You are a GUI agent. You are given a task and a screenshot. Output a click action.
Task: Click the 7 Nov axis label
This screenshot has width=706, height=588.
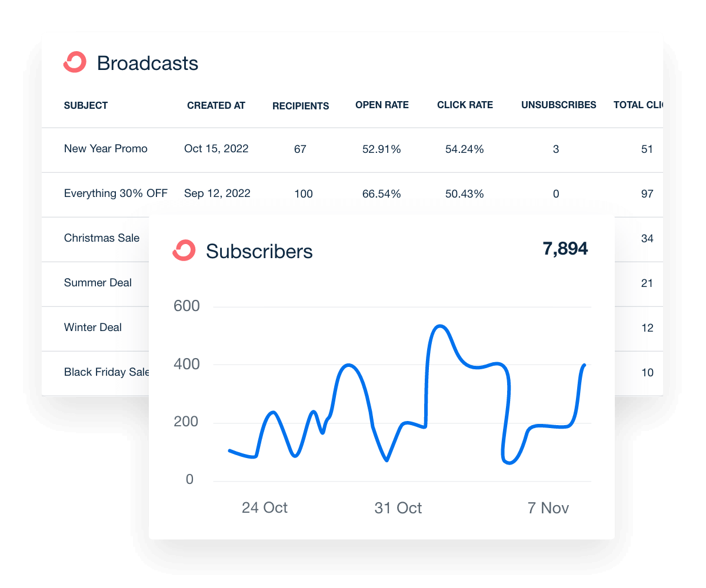click(548, 508)
